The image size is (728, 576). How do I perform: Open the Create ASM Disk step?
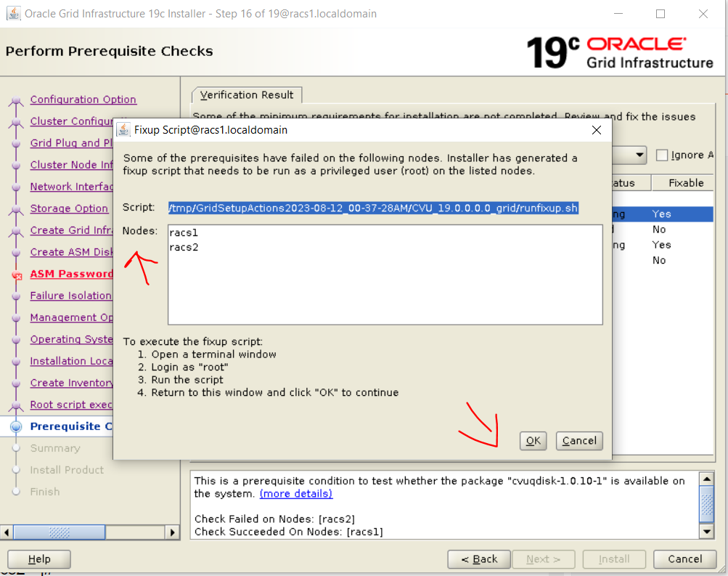(x=72, y=252)
